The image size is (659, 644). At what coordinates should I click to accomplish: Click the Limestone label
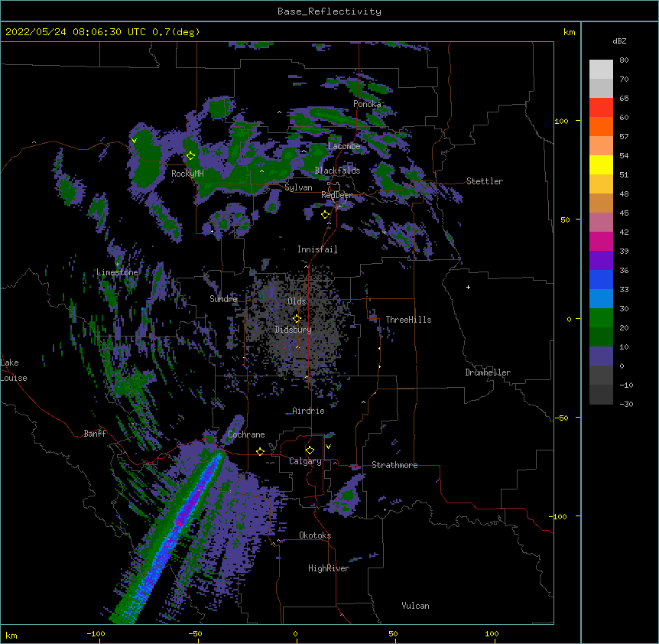117,272
